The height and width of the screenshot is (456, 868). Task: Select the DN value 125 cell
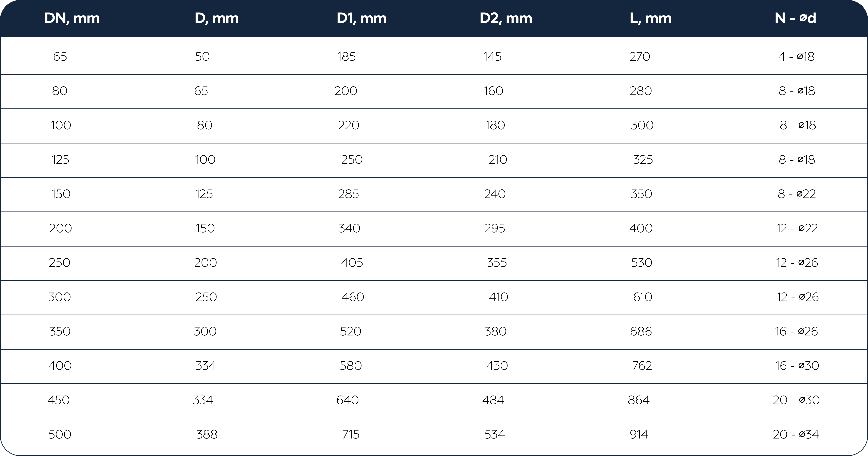[60, 159]
